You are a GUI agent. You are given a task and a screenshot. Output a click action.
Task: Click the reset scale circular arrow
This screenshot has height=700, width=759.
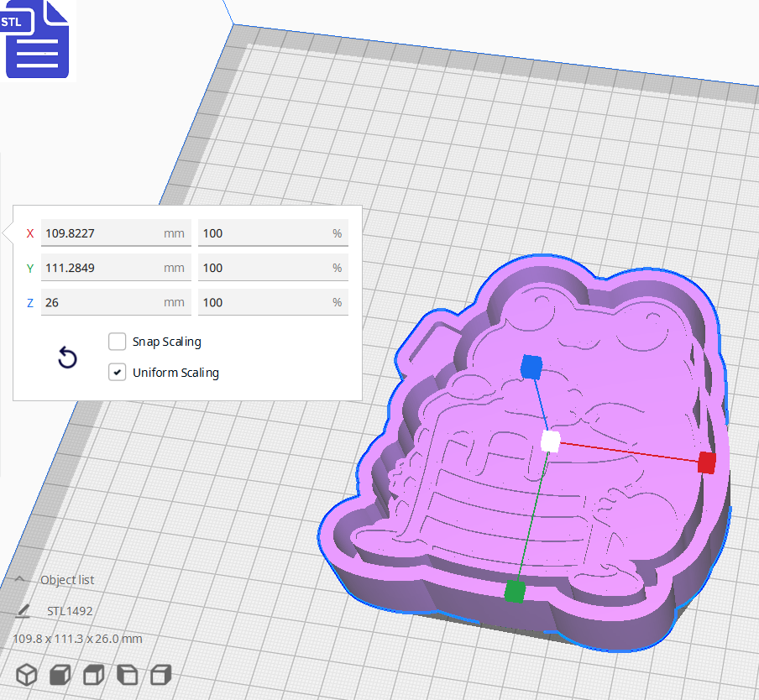tap(67, 358)
